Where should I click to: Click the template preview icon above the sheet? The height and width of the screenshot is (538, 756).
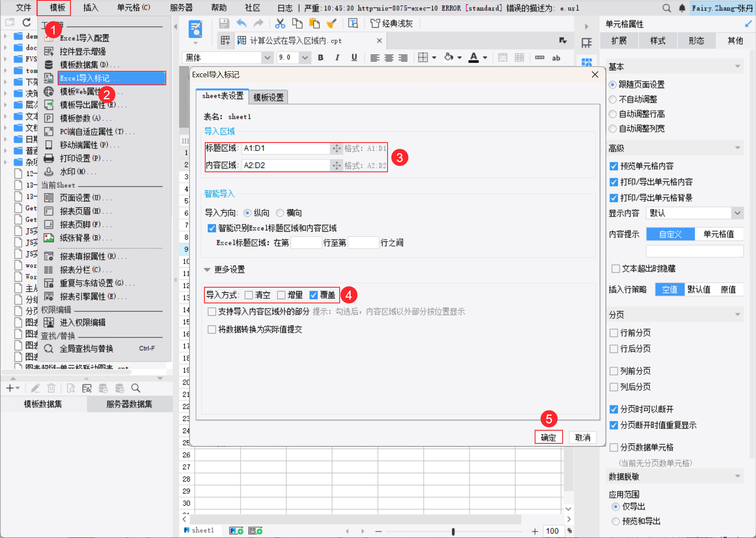click(x=195, y=28)
